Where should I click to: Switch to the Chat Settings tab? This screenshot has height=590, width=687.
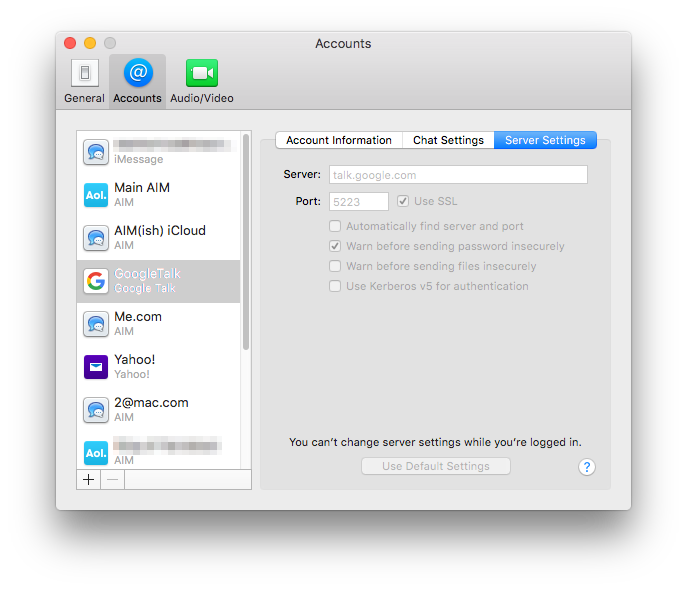tap(448, 140)
